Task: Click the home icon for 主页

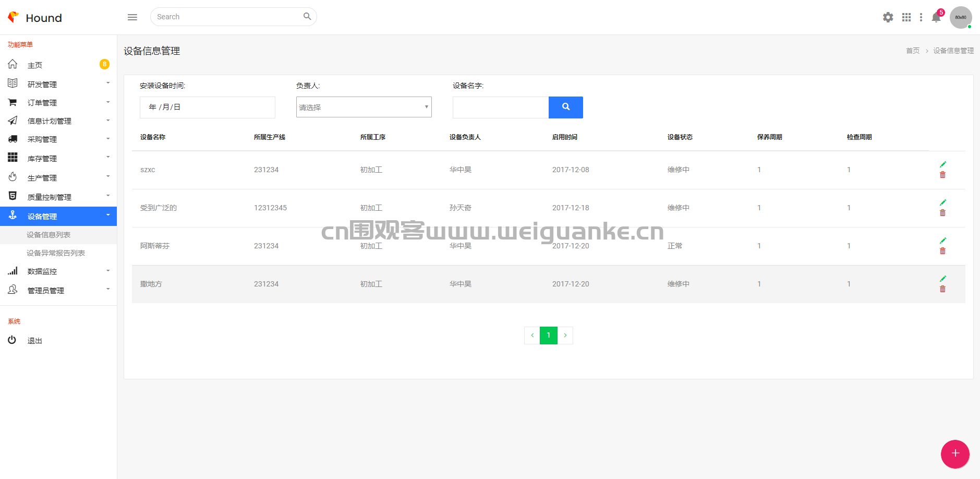Action: [13, 64]
